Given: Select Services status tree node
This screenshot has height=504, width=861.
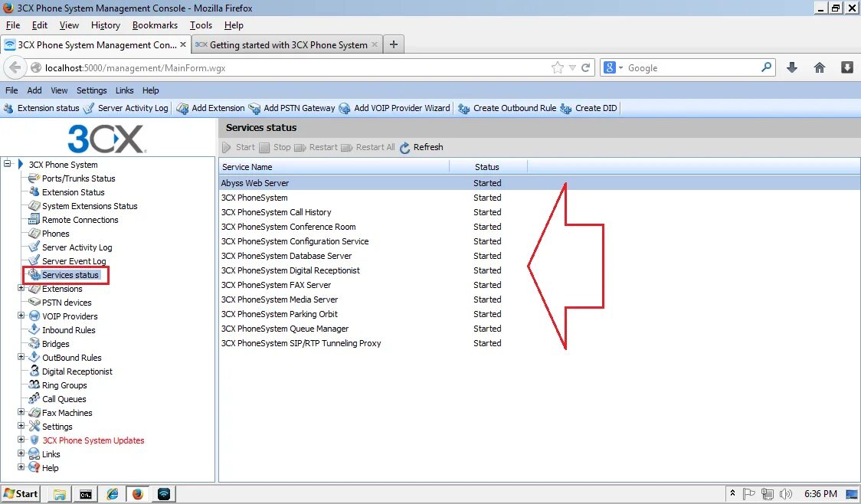Looking at the screenshot, I should 70,275.
